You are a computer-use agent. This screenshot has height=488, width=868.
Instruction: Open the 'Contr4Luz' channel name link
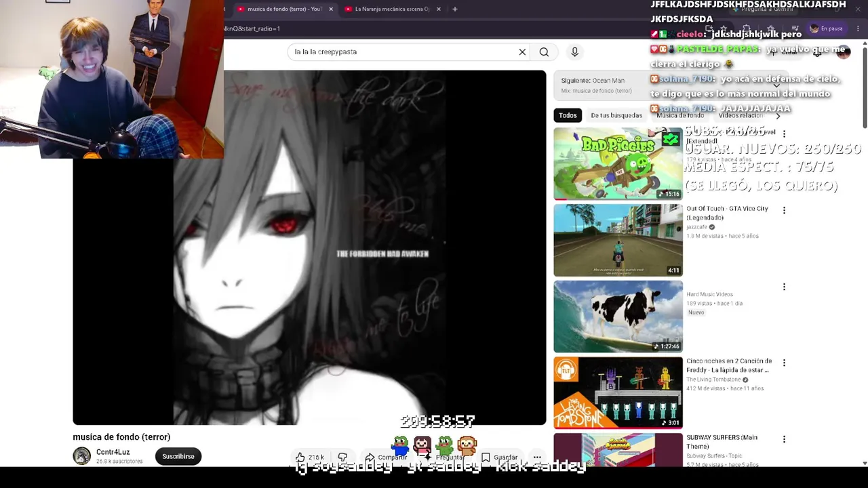pos(113,452)
